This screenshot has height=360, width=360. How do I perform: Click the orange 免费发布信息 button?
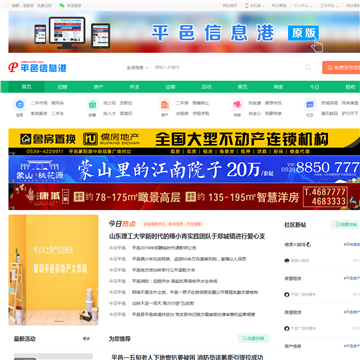[341, 67]
